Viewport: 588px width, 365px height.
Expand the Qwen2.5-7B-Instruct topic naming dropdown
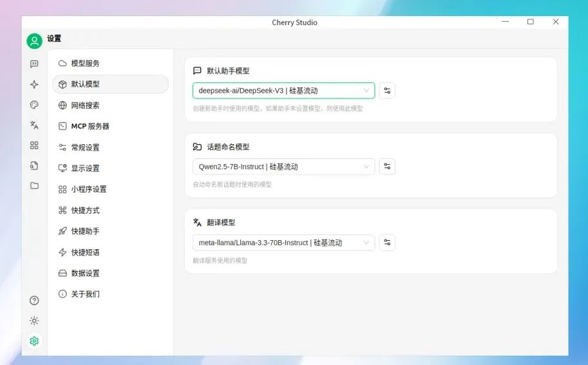pos(283,167)
